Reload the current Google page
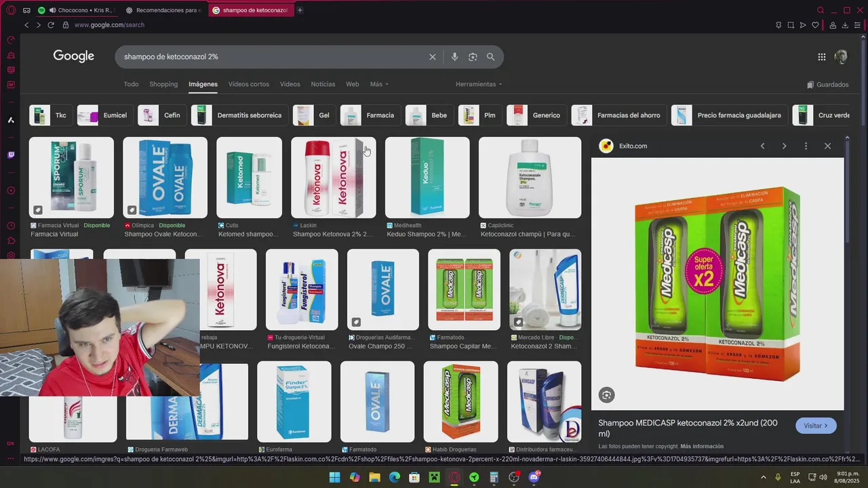 51,25
